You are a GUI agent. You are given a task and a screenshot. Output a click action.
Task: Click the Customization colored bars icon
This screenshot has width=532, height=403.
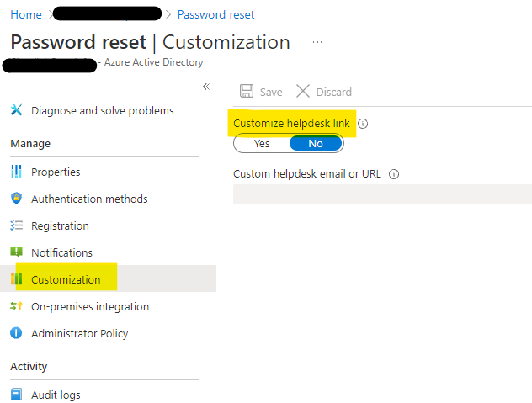(16, 278)
